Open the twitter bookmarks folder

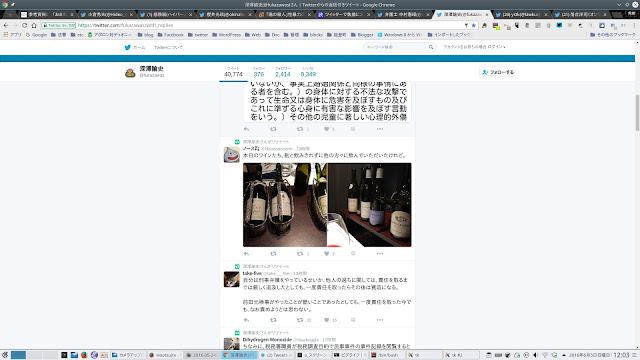(x=198, y=35)
